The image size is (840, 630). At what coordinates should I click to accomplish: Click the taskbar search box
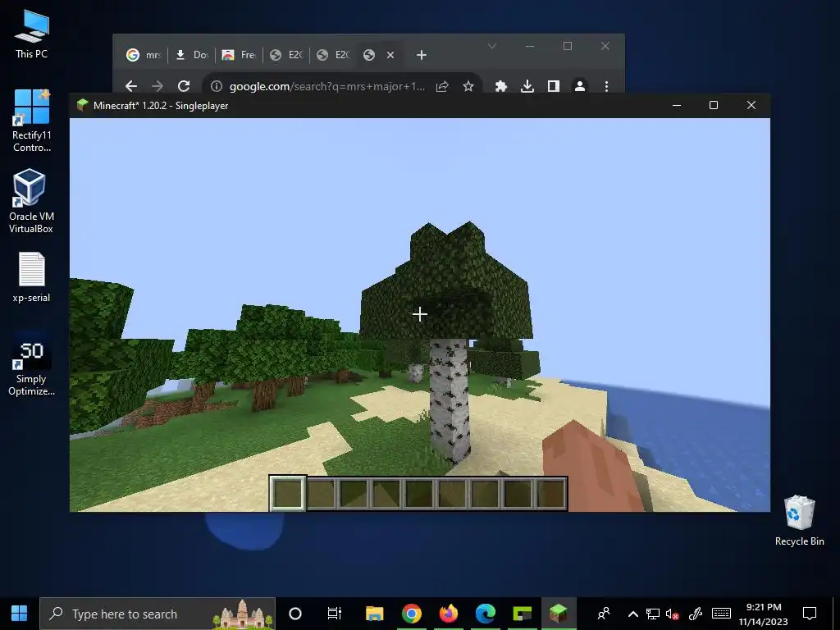pos(157,614)
